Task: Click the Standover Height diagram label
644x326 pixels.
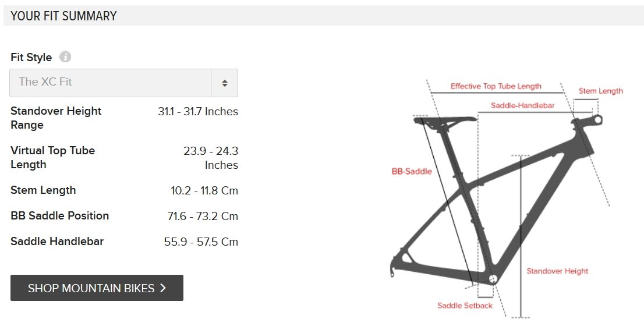Action: pyautogui.click(x=557, y=271)
